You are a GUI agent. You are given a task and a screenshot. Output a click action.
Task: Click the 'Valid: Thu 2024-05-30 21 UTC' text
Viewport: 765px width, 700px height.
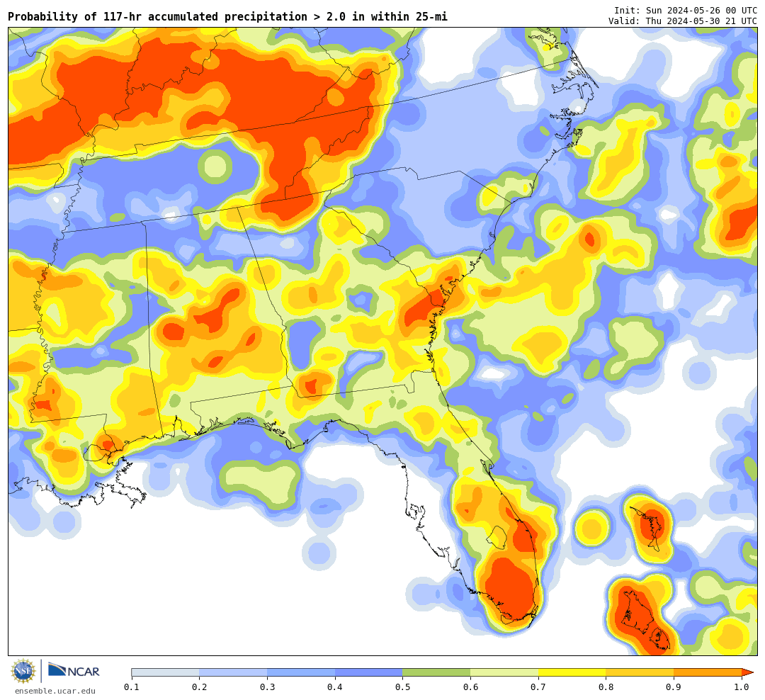pos(683,21)
